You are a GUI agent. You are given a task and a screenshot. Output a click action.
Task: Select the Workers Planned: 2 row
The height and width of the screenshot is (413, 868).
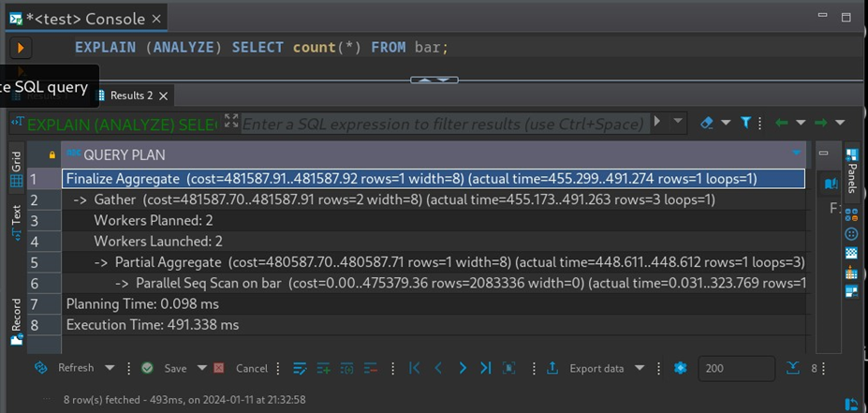[x=434, y=220]
